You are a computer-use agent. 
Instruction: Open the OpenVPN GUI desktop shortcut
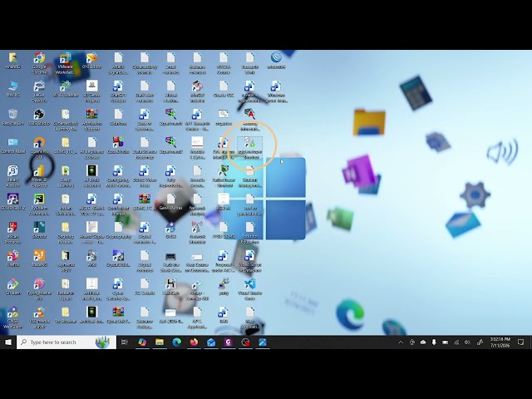point(39,148)
